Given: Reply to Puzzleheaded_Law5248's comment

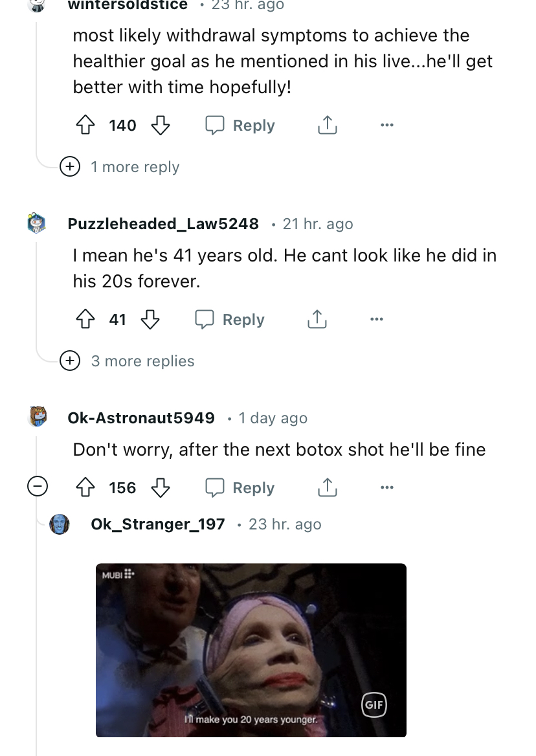Looking at the screenshot, I should [x=230, y=319].
